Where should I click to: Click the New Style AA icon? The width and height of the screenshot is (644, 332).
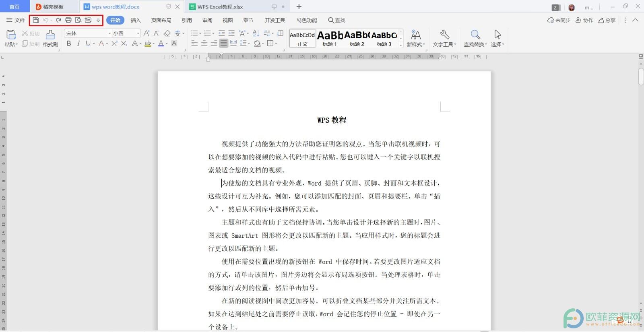(416, 35)
